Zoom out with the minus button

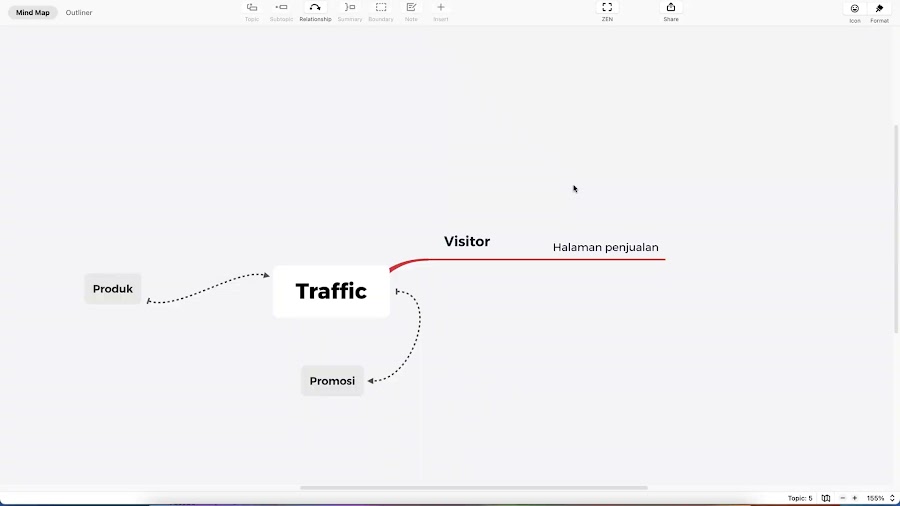[843, 498]
